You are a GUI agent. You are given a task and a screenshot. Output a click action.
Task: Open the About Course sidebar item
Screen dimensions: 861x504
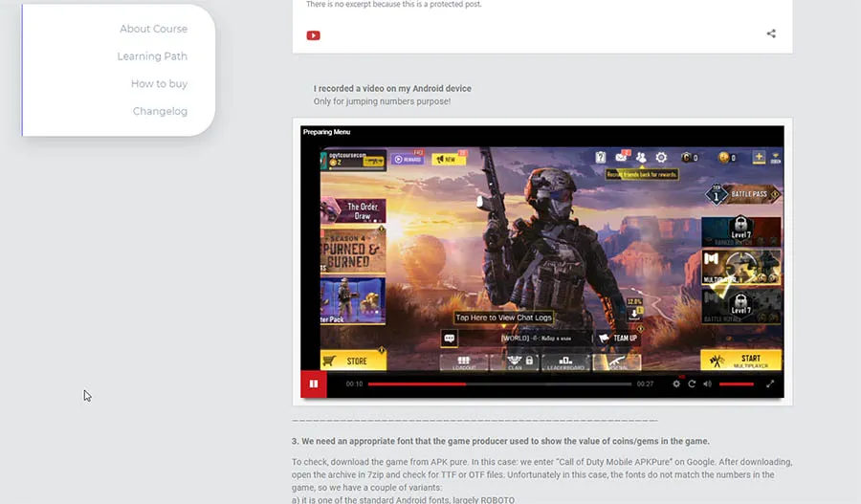point(153,29)
